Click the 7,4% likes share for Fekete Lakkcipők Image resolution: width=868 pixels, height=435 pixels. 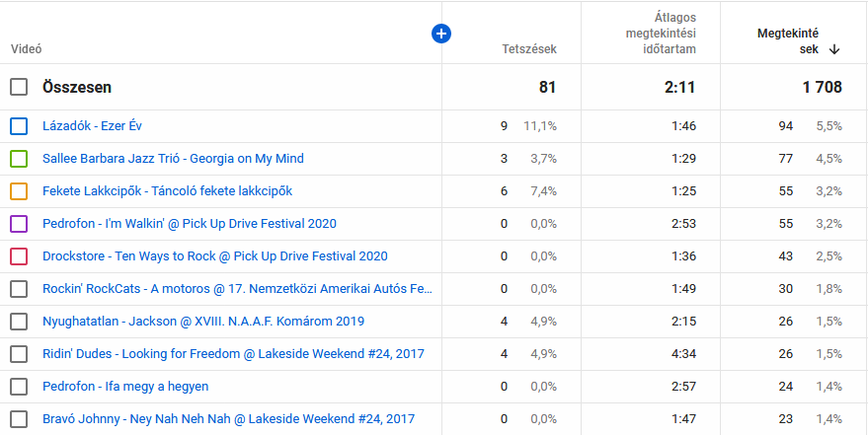(x=543, y=191)
